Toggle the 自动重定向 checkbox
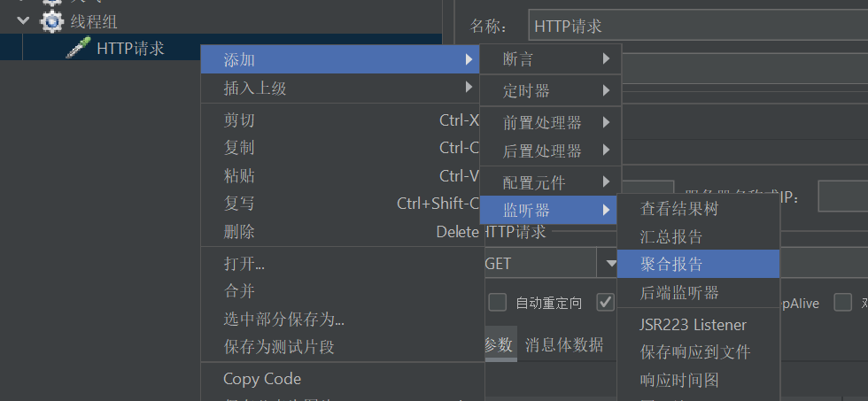868x401 pixels. 497,303
